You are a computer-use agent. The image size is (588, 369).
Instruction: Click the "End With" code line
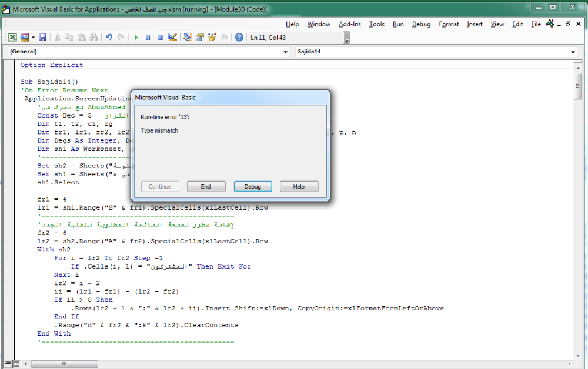coord(54,334)
